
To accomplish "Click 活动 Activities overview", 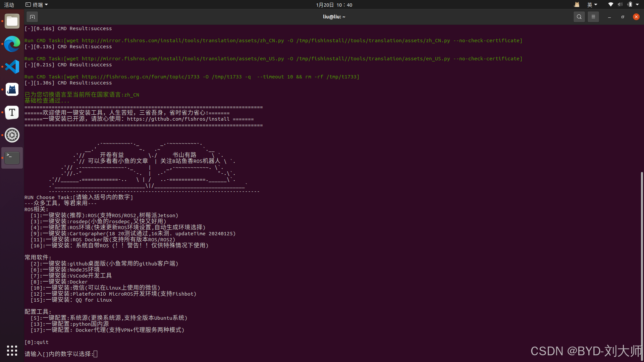I will tap(9, 5).
